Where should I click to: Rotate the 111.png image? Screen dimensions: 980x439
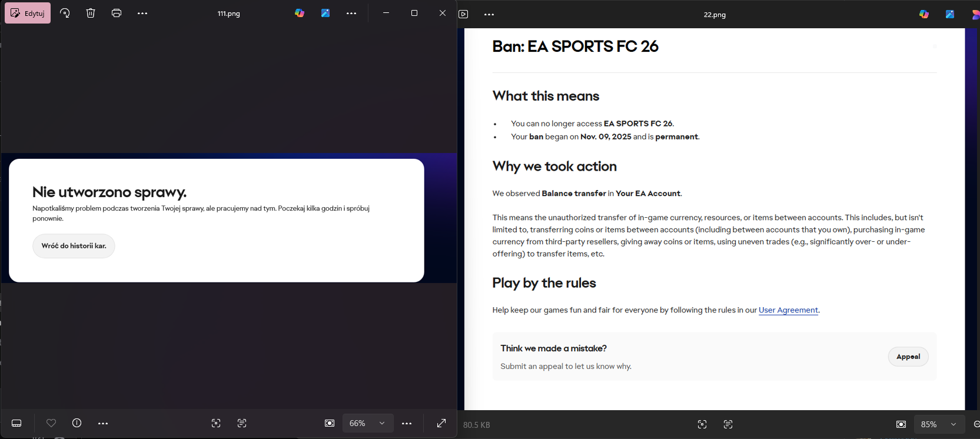click(x=65, y=13)
